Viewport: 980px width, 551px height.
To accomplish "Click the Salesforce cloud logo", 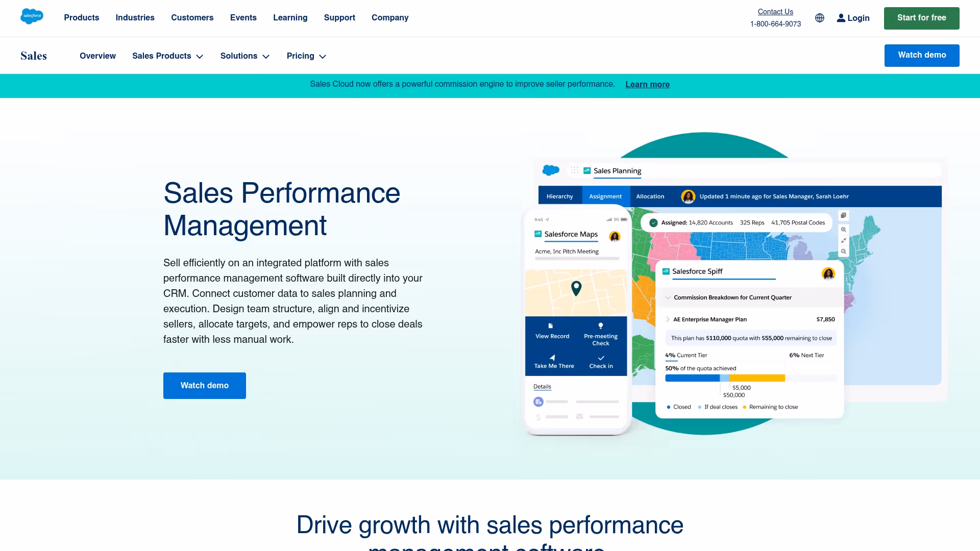I will pos(32,16).
